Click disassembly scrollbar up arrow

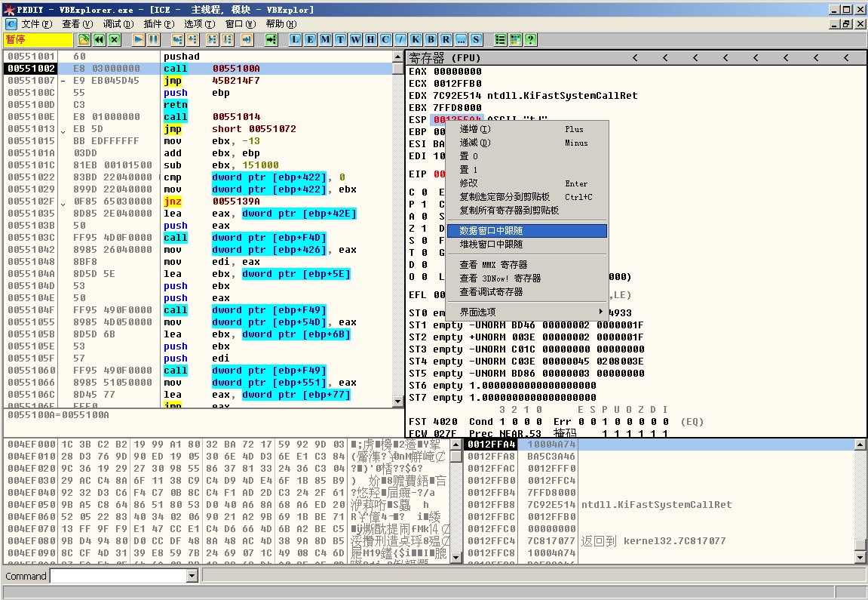click(397, 57)
